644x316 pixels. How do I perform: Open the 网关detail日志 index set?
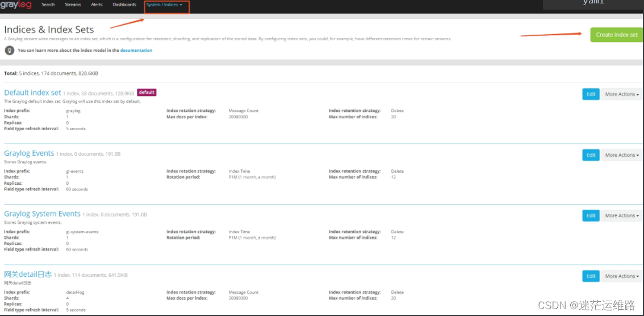click(28, 274)
